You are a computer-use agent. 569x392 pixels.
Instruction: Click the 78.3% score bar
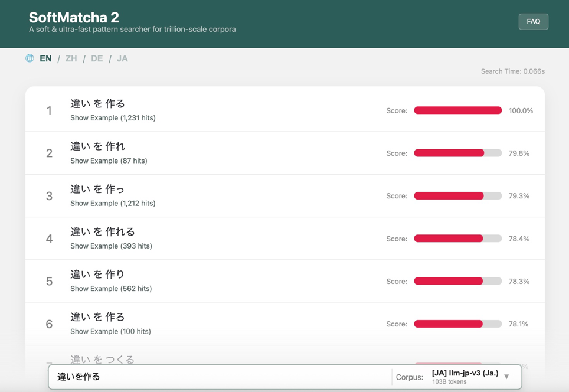point(458,281)
